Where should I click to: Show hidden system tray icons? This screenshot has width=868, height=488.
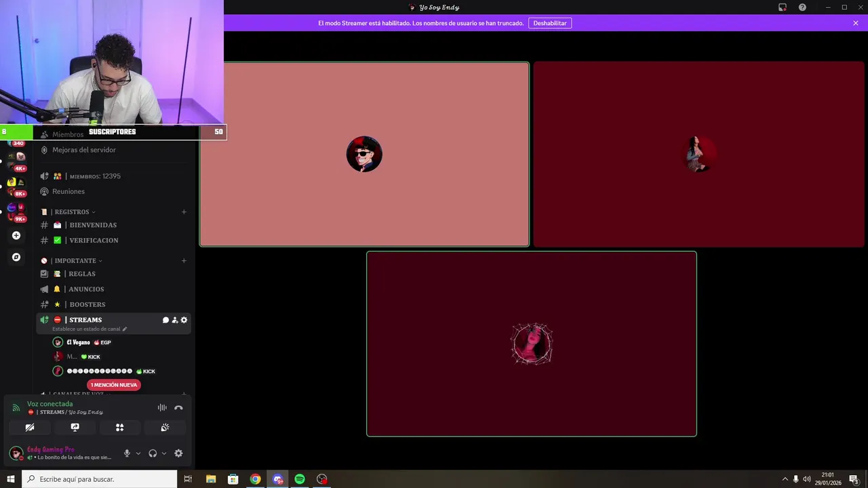pyautogui.click(x=785, y=479)
